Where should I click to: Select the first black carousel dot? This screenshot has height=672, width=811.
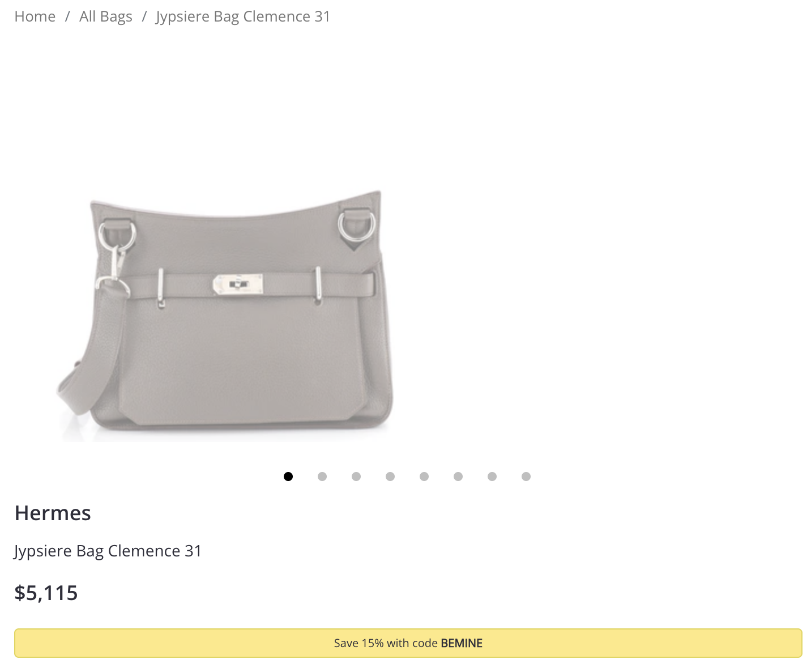coord(288,477)
